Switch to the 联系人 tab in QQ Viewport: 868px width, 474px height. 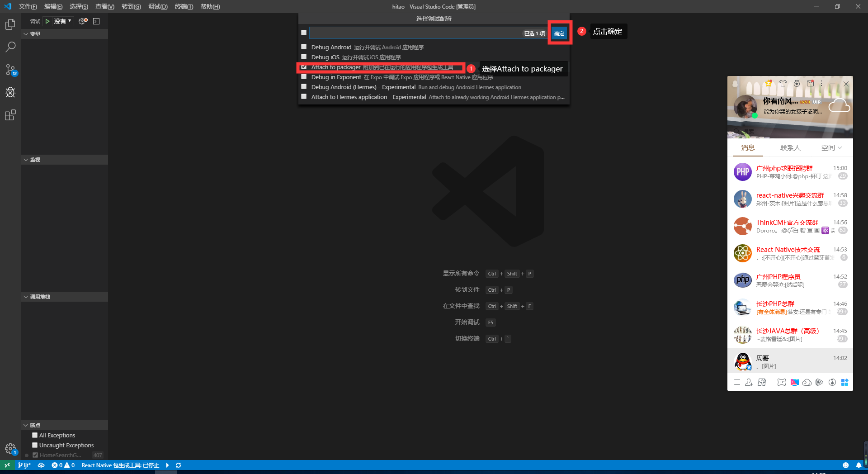point(789,147)
